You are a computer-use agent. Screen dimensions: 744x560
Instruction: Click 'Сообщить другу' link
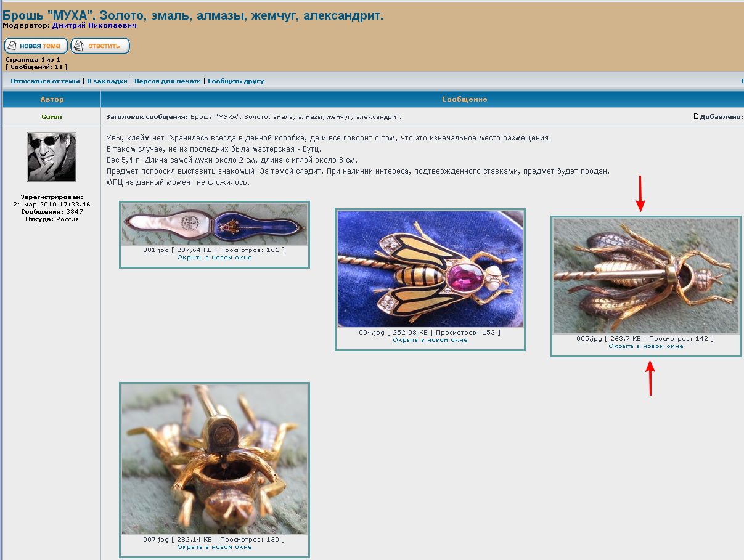(x=235, y=81)
